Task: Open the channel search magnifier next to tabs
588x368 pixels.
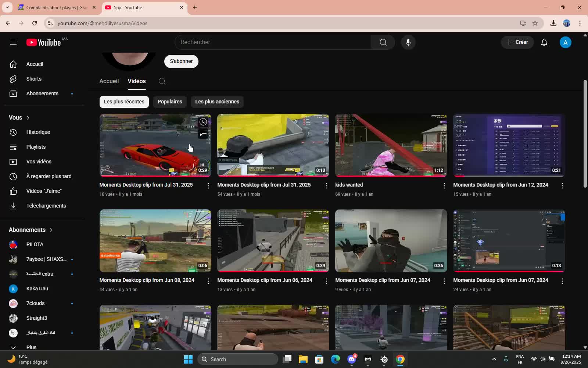Action: [x=162, y=81]
